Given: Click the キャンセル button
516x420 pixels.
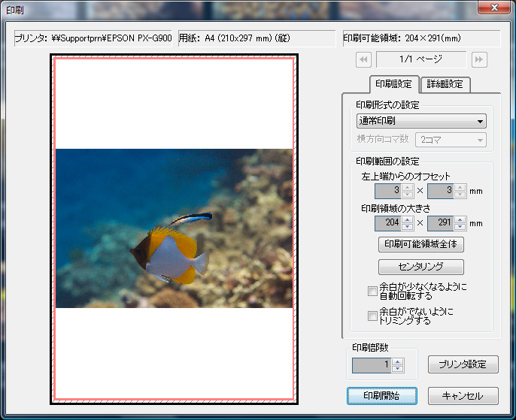Looking at the screenshot, I should [463, 396].
